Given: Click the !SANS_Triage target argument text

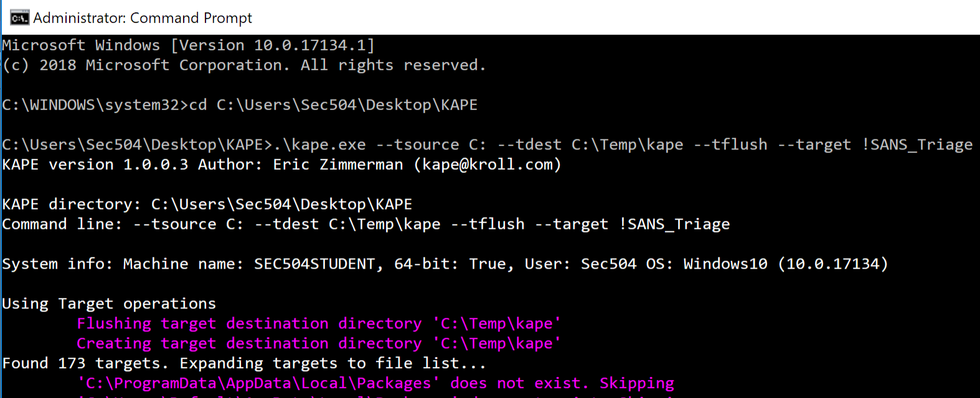Looking at the screenshot, I should 919,144.
